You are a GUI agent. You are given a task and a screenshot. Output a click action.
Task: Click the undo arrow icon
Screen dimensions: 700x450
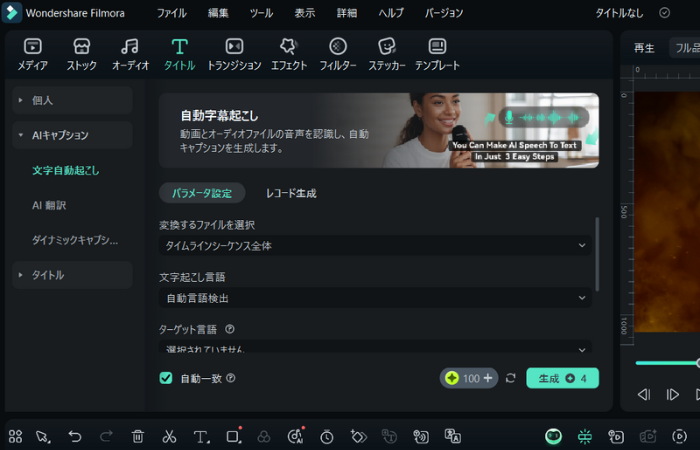tap(75, 436)
